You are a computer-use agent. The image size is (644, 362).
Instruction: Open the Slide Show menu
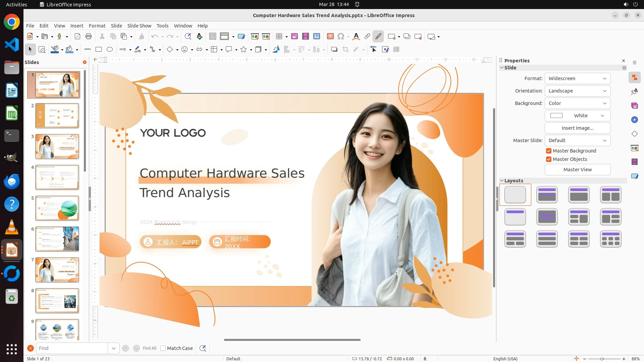click(139, 26)
